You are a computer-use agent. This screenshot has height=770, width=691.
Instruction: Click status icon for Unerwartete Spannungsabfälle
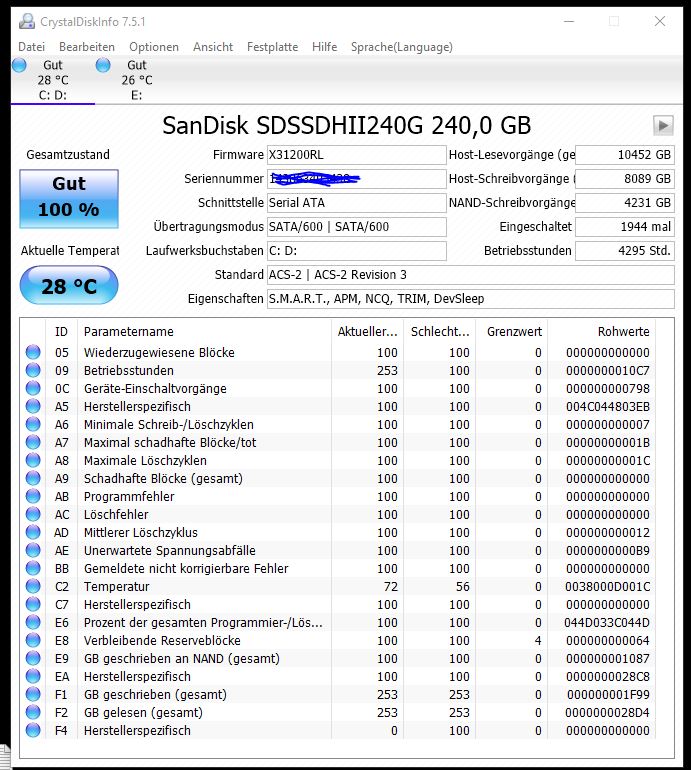[33, 550]
